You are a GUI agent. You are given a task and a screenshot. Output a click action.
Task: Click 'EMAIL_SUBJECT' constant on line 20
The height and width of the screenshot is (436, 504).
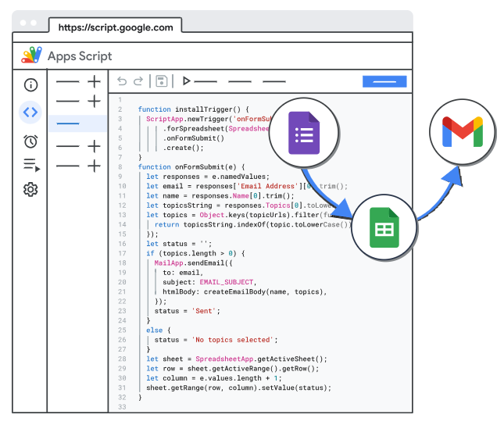point(227,282)
